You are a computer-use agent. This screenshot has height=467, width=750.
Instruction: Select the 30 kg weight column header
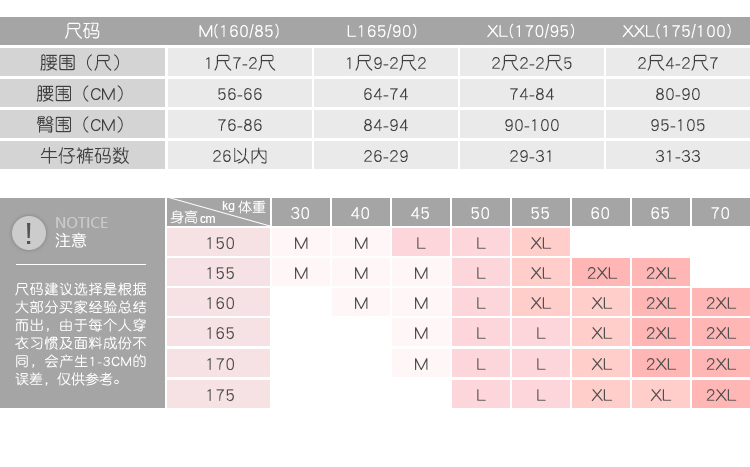point(301,213)
